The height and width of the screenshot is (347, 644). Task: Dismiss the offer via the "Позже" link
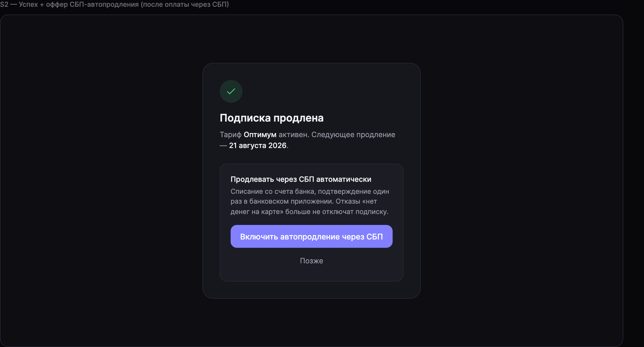311,261
